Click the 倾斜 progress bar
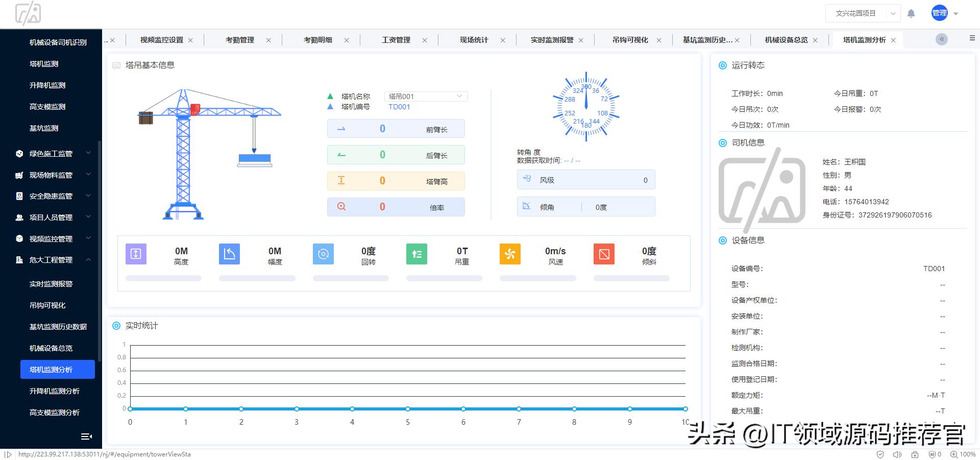The height and width of the screenshot is (460, 980). coord(631,278)
